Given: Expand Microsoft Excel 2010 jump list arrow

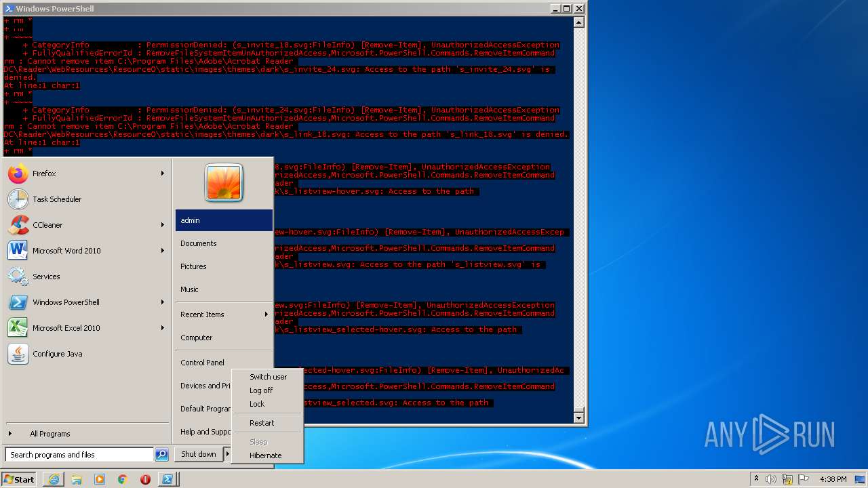Looking at the screenshot, I should [x=163, y=328].
